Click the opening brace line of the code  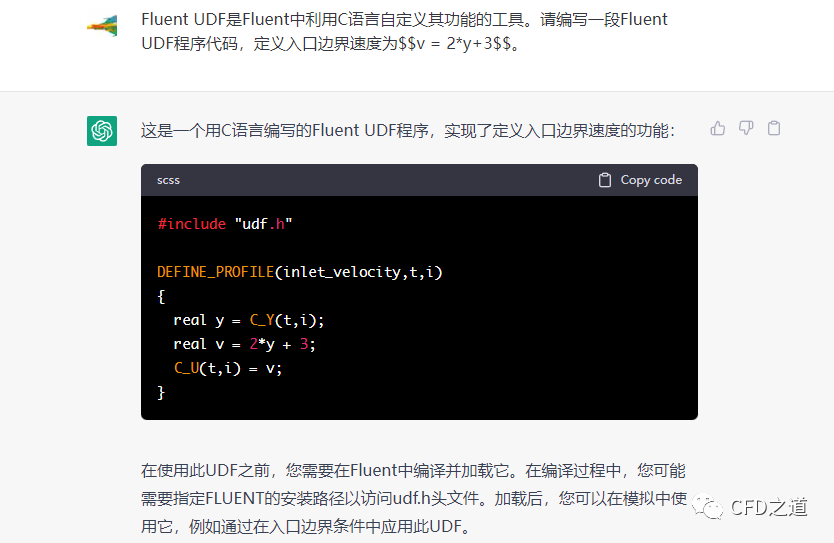click(161, 296)
